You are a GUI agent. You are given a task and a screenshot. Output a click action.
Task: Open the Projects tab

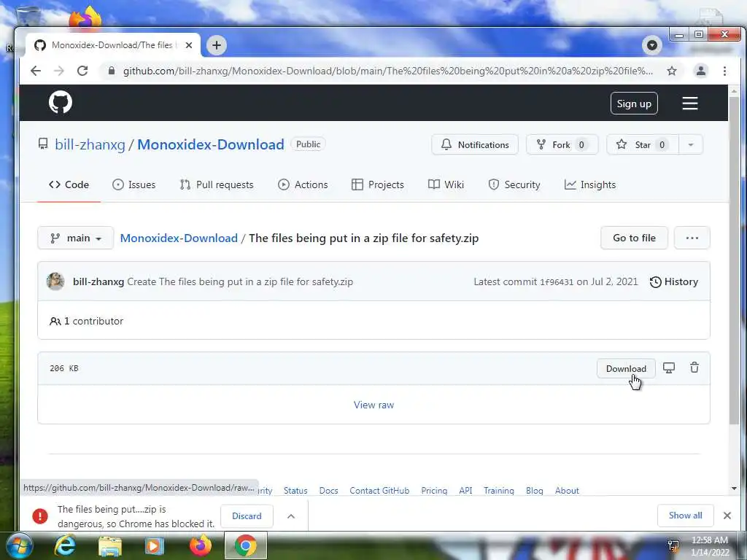pos(378,184)
